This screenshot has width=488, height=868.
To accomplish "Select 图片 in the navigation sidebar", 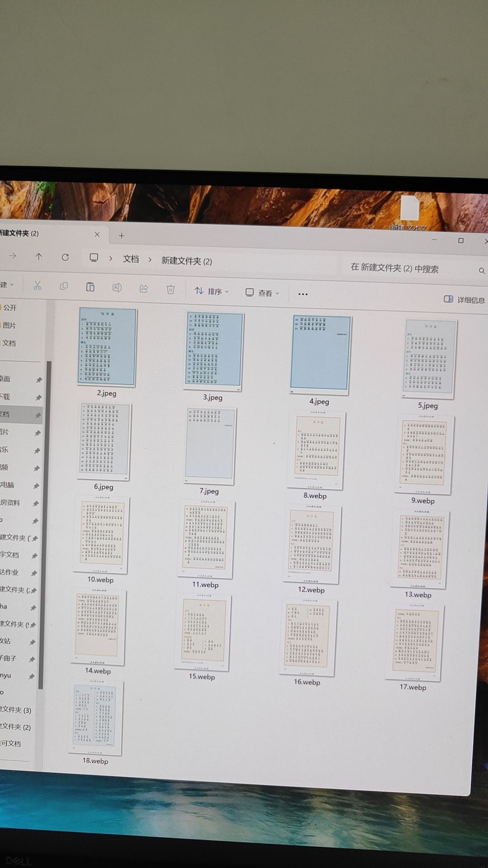I will (x=9, y=325).
